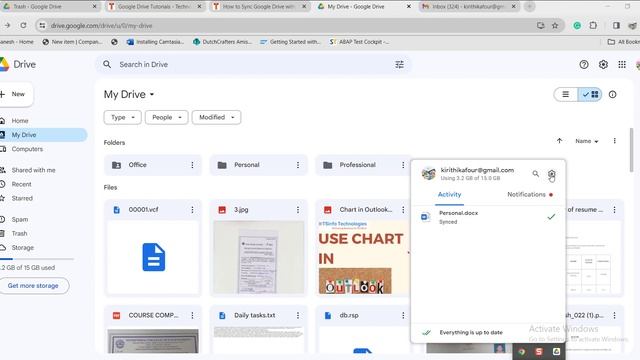Open the 3.jpg thumbnail preview
This screenshot has height=360, width=640.
pyautogui.click(x=259, y=257)
